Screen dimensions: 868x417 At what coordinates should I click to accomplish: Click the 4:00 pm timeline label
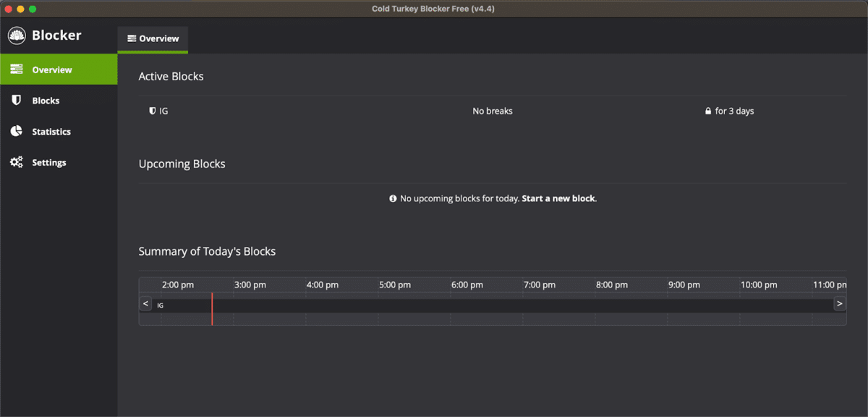pyautogui.click(x=323, y=285)
